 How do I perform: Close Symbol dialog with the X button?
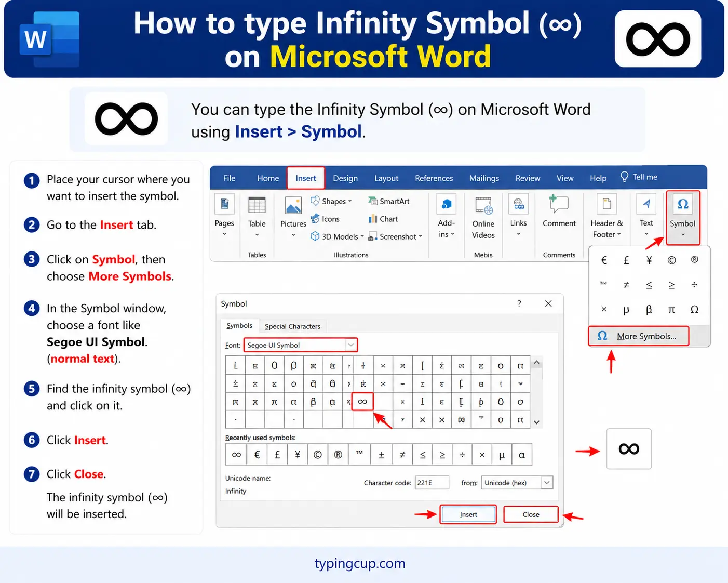(548, 303)
